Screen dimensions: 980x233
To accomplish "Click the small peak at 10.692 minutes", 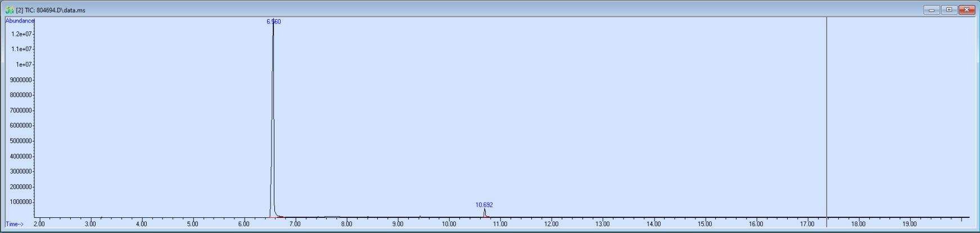I will tap(484, 213).
